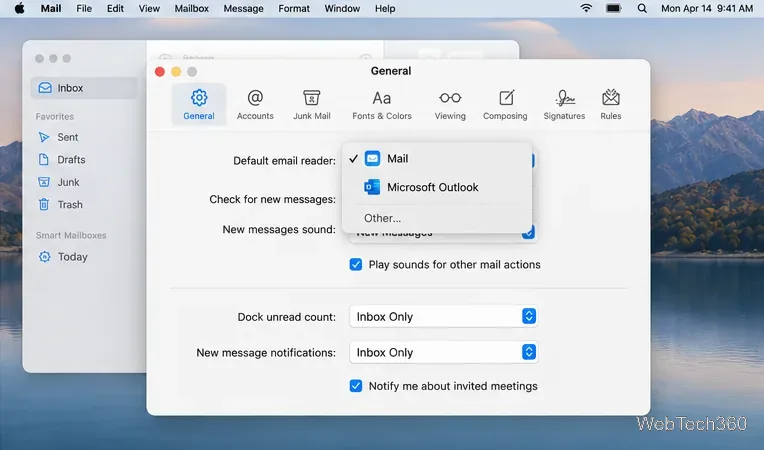This screenshot has height=450, width=764.
Task: Open the Junk Mail settings tab
Action: tap(312, 104)
